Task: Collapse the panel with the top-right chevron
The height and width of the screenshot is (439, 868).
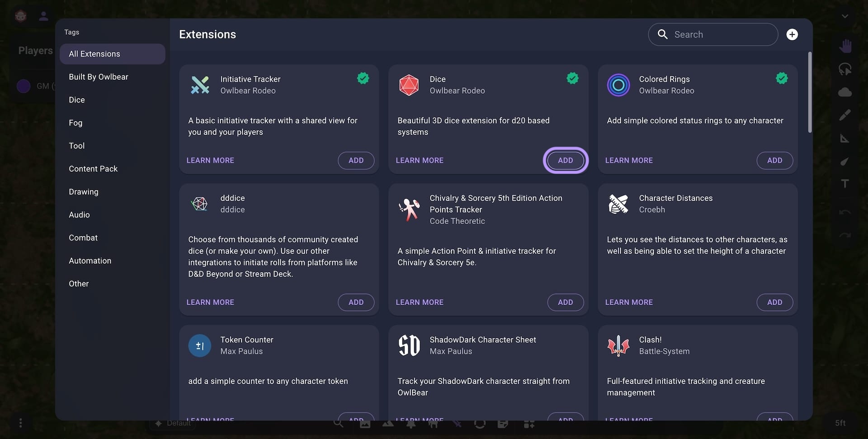Action: click(845, 15)
